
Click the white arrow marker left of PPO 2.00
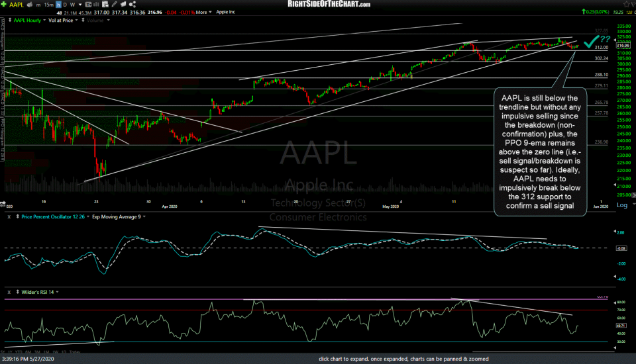615,232
